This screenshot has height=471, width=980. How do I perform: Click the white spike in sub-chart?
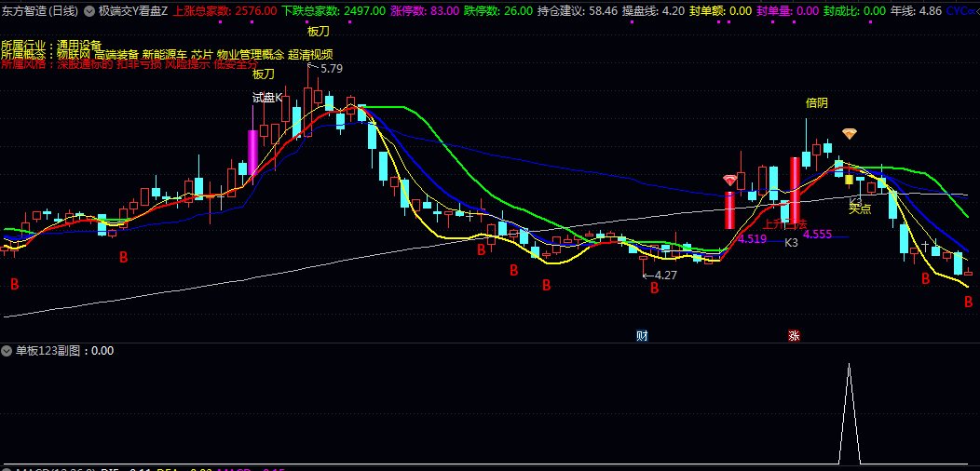[849, 410]
